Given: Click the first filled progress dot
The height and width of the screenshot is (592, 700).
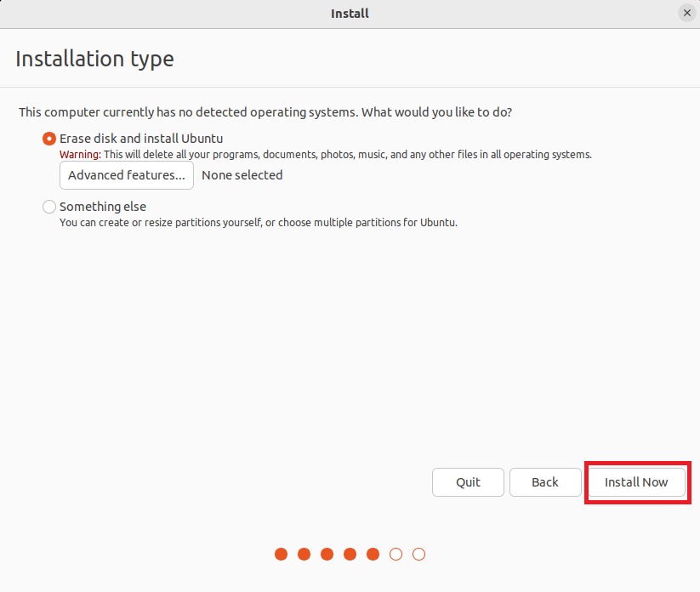Looking at the screenshot, I should tap(282, 555).
